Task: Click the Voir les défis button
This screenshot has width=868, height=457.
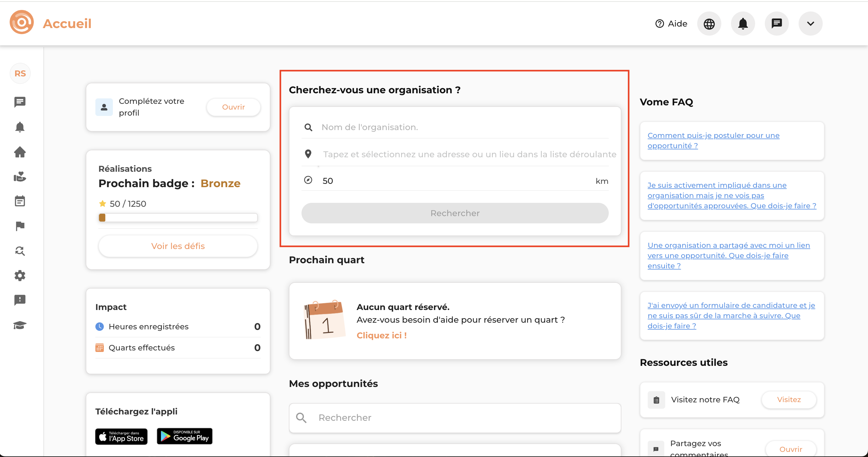Action: (178, 246)
